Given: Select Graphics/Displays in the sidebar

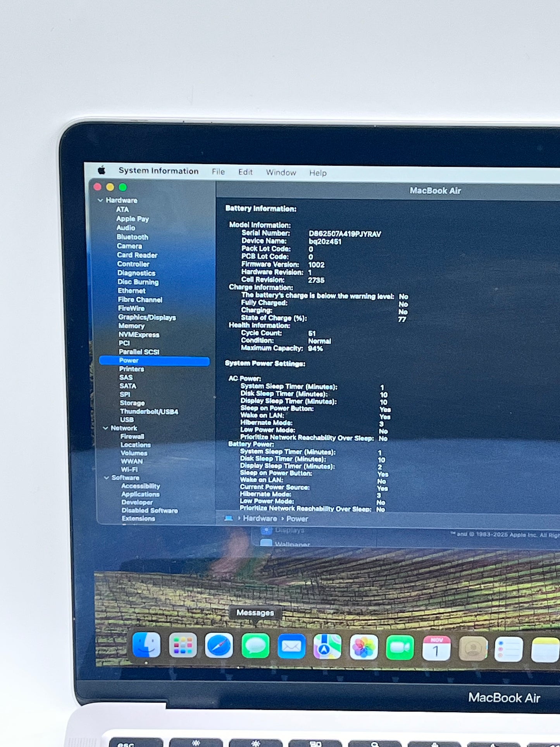Looking at the screenshot, I should coord(147,317).
